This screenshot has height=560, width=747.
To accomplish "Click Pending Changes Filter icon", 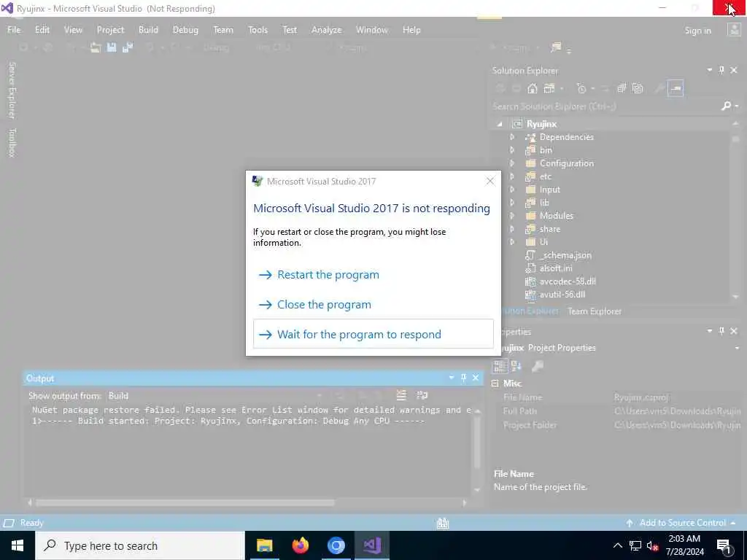I will click(581, 88).
